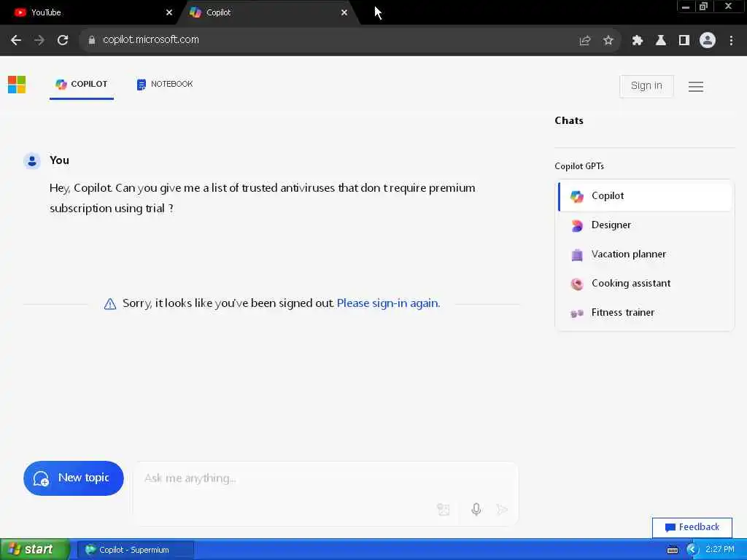The width and height of the screenshot is (747, 560).
Task: Open the browser three-dot menu
Action: [731, 41]
